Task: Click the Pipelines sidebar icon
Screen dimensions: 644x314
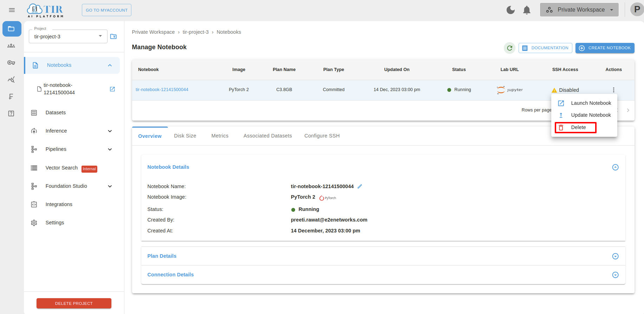Action: (x=34, y=149)
